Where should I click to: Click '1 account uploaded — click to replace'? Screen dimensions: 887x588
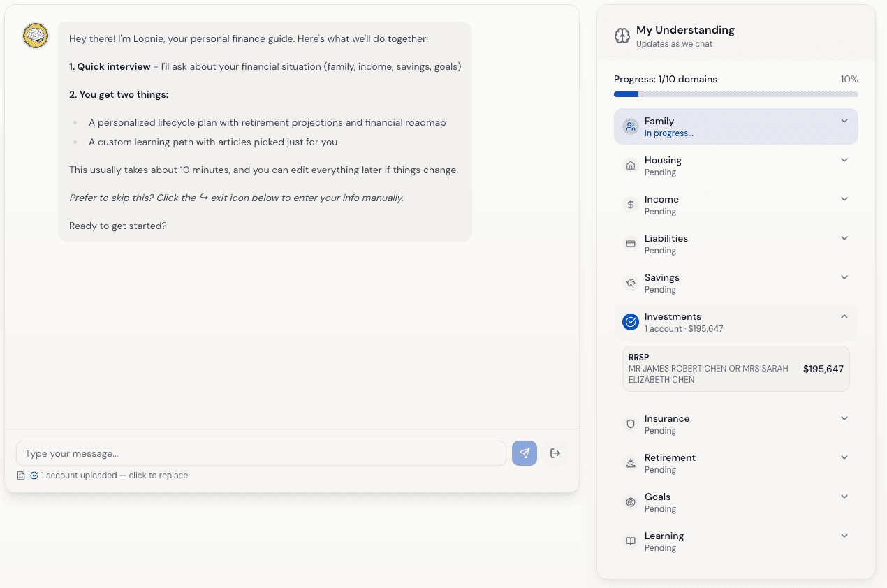coord(114,475)
